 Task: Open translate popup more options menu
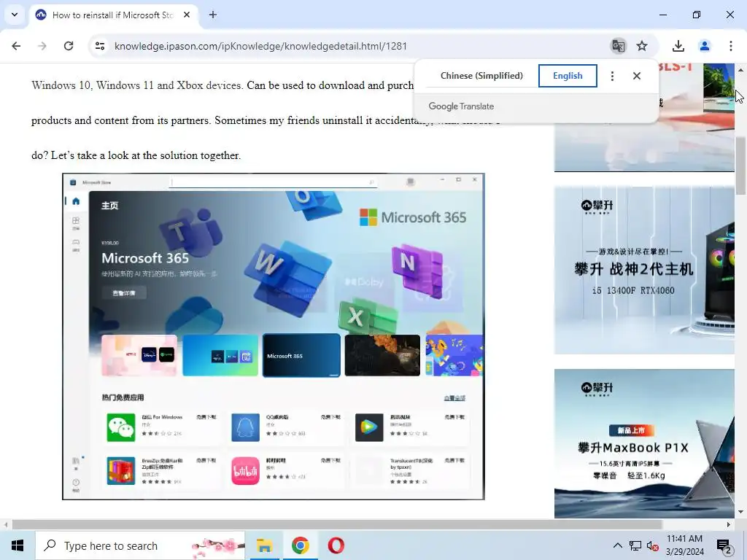click(612, 76)
